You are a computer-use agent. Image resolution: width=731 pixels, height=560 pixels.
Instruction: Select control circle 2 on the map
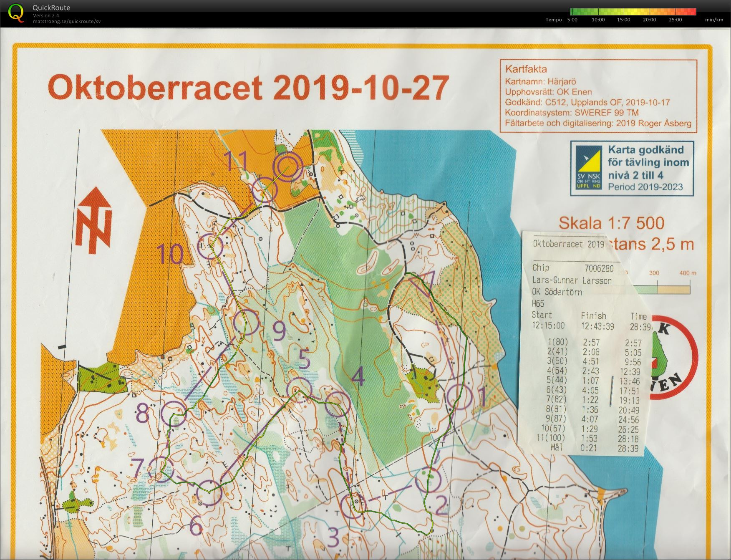point(429,479)
